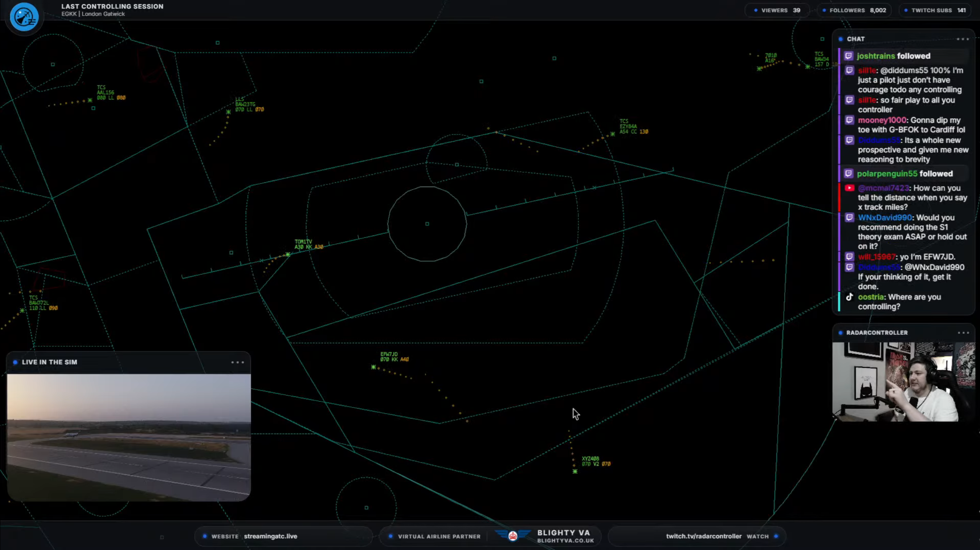The image size is (980, 550).
Task: Click the XYZ408 data tag label
Action: point(596,461)
